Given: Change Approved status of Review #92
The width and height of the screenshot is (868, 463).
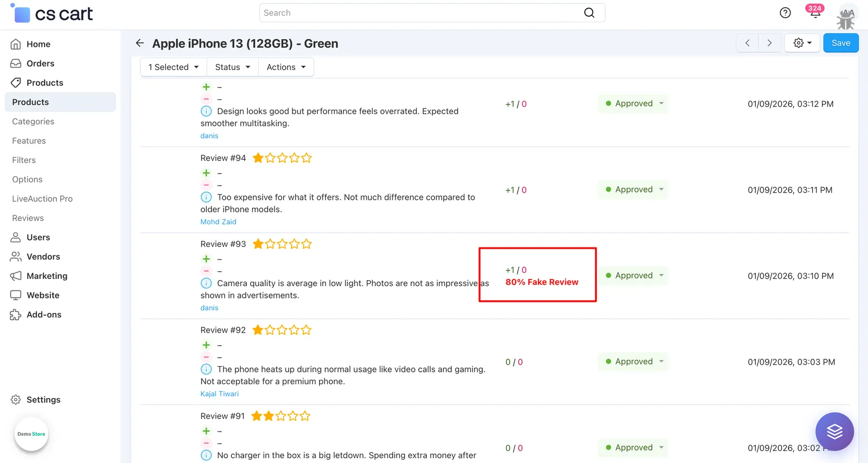Looking at the screenshot, I should point(633,361).
